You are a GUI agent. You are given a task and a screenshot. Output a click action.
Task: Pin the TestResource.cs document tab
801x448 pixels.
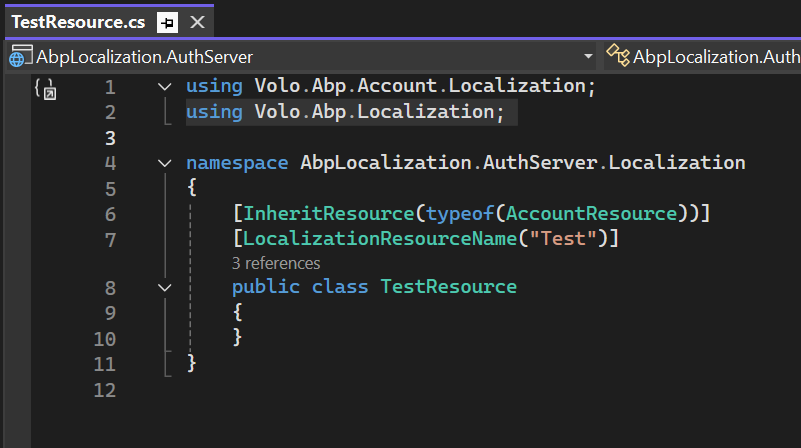[168, 21]
